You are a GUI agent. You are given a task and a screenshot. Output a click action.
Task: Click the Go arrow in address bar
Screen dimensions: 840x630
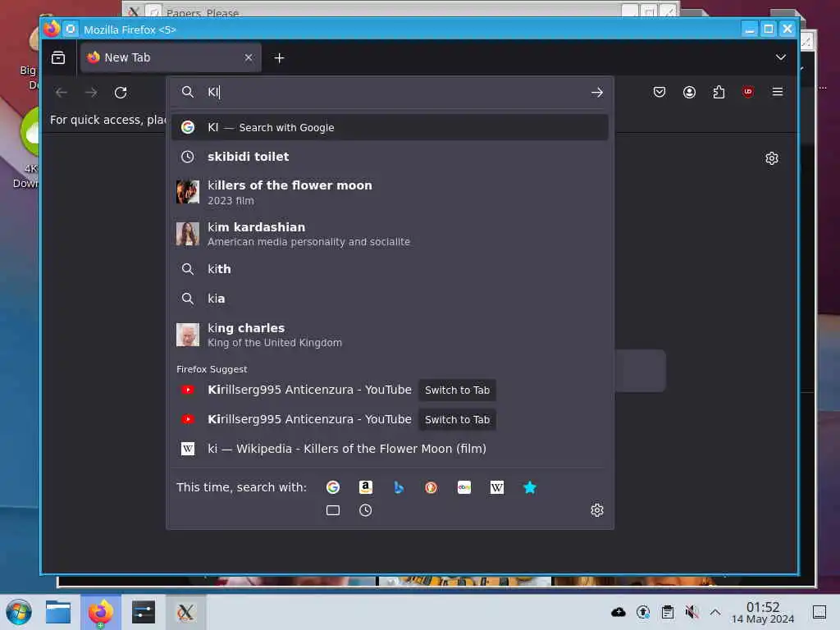click(597, 92)
